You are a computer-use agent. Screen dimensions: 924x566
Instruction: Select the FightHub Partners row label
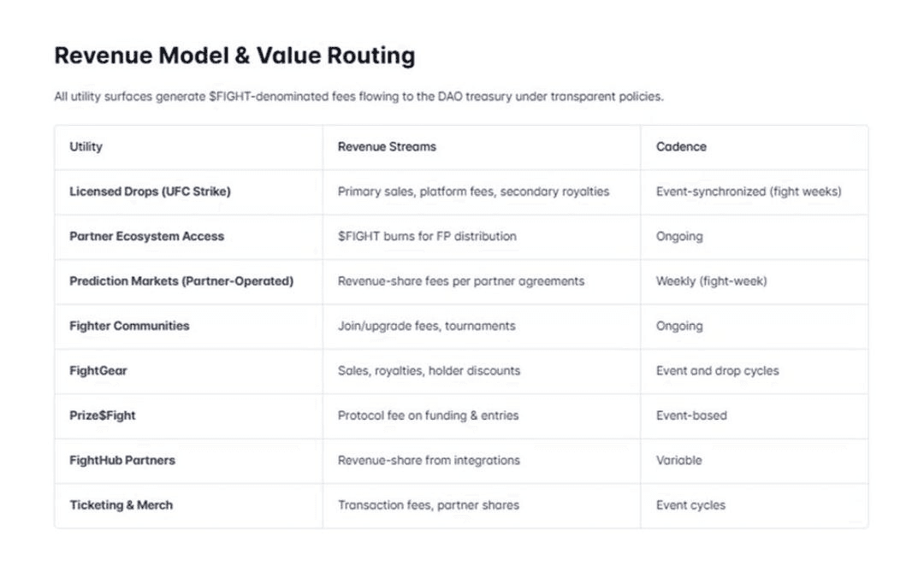[122, 460]
